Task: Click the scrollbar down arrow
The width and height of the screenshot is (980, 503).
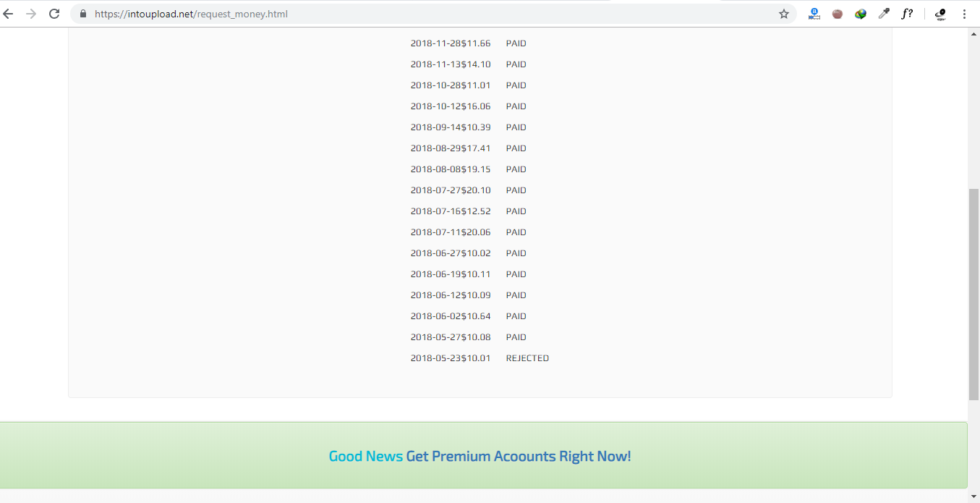Action: tap(974, 496)
